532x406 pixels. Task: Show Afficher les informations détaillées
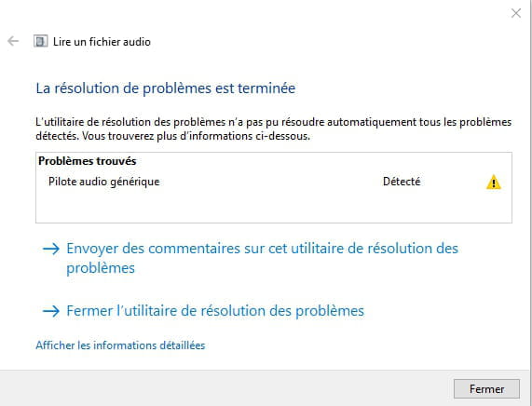(x=120, y=345)
